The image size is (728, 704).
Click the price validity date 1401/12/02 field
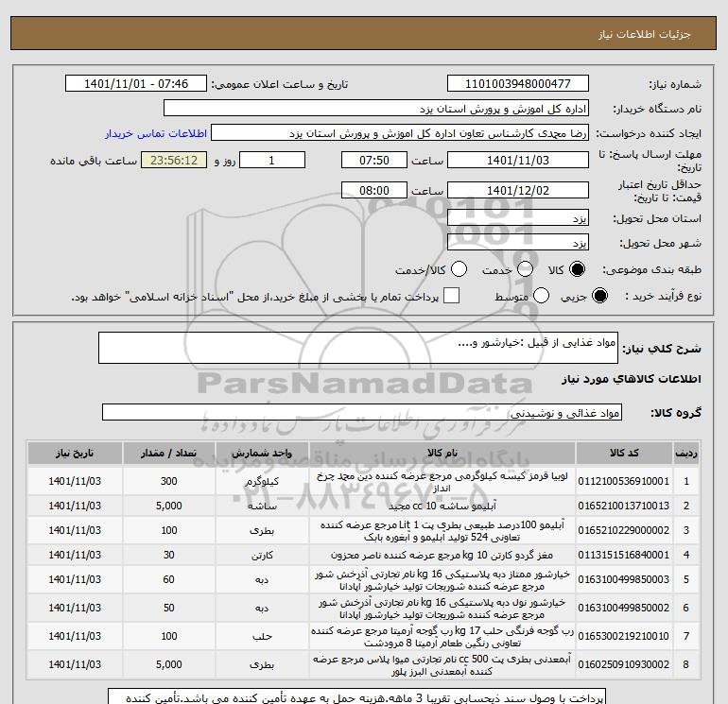tap(518, 190)
